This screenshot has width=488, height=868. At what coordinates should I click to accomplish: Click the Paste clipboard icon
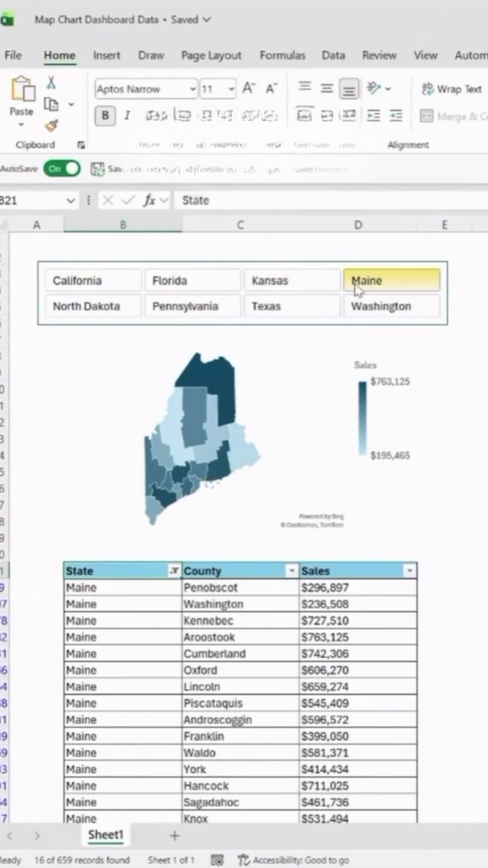click(x=23, y=89)
